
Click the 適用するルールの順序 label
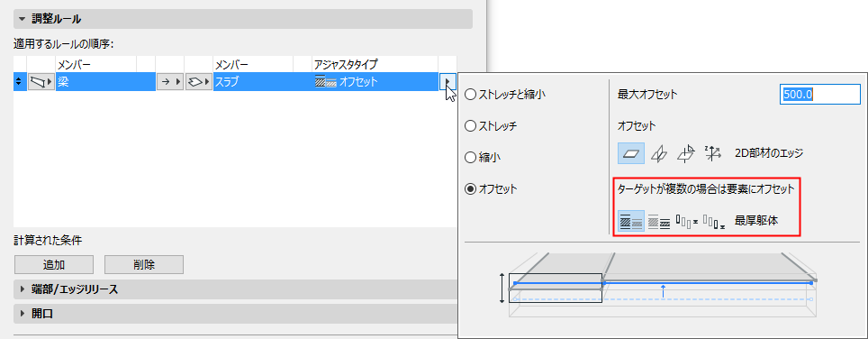pyautogui.click(x=64, y=43)
